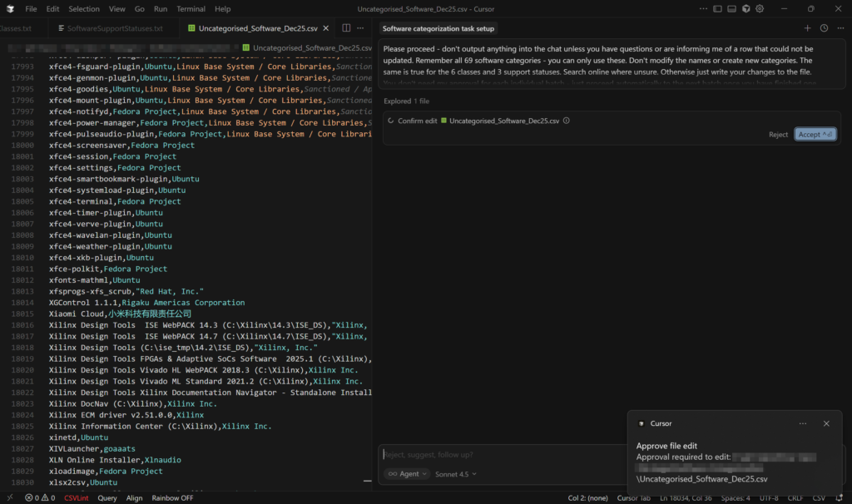This screenshot has height=504, width=852.
Task: Reject the proposed file edit
Action: click(778, 134)
